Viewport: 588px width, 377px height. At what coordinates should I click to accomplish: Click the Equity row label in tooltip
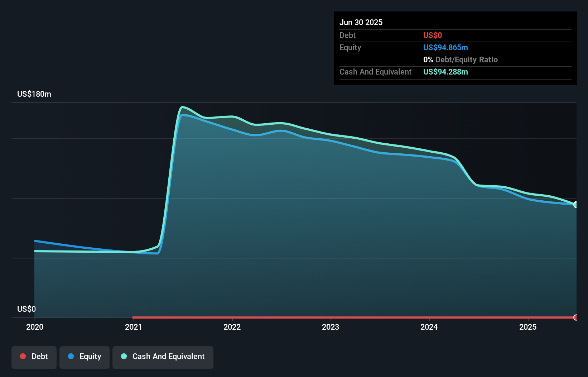pyautogui.click(x=350, y=47)
